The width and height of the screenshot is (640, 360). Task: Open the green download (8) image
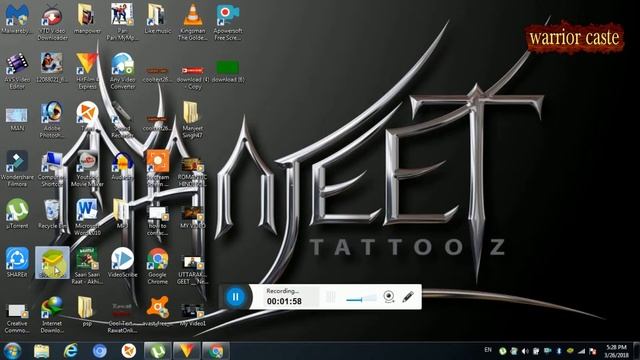coord(227,71)
